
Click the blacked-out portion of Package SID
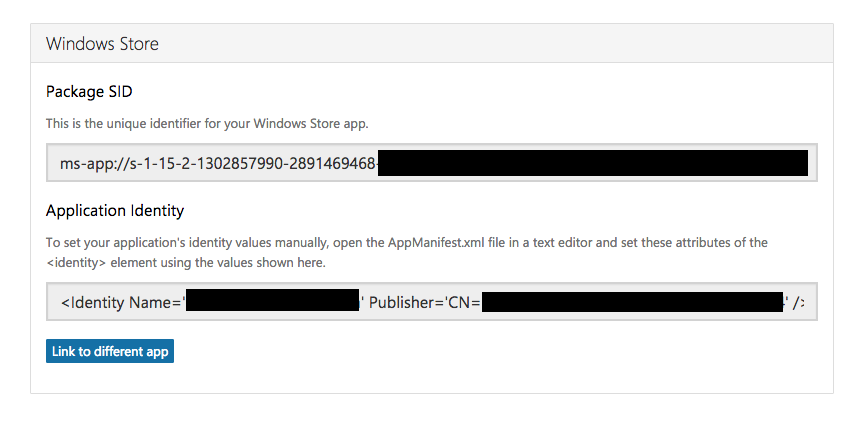coord(593,164)
